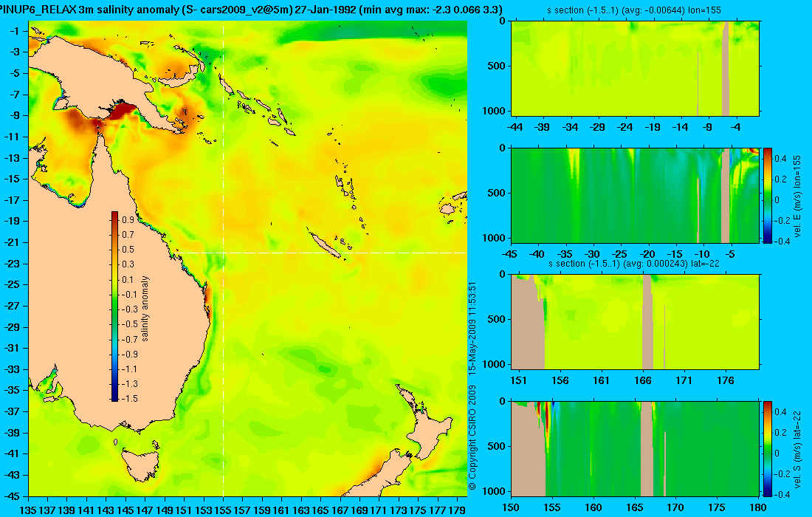Click latitude label -1 on main map axis

(15, 31)
